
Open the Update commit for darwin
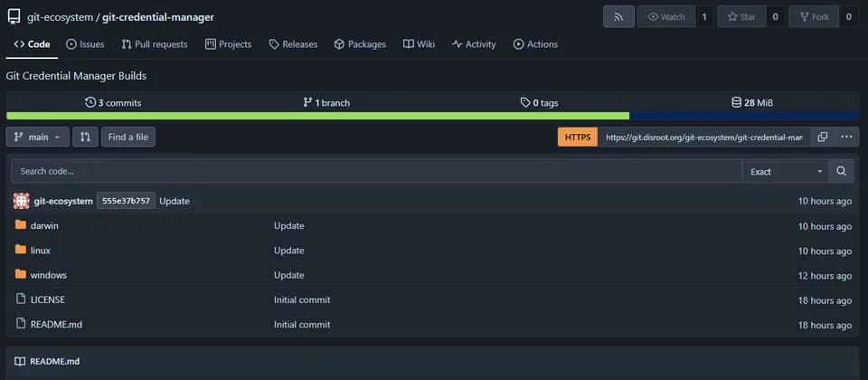tap(289, 225)
